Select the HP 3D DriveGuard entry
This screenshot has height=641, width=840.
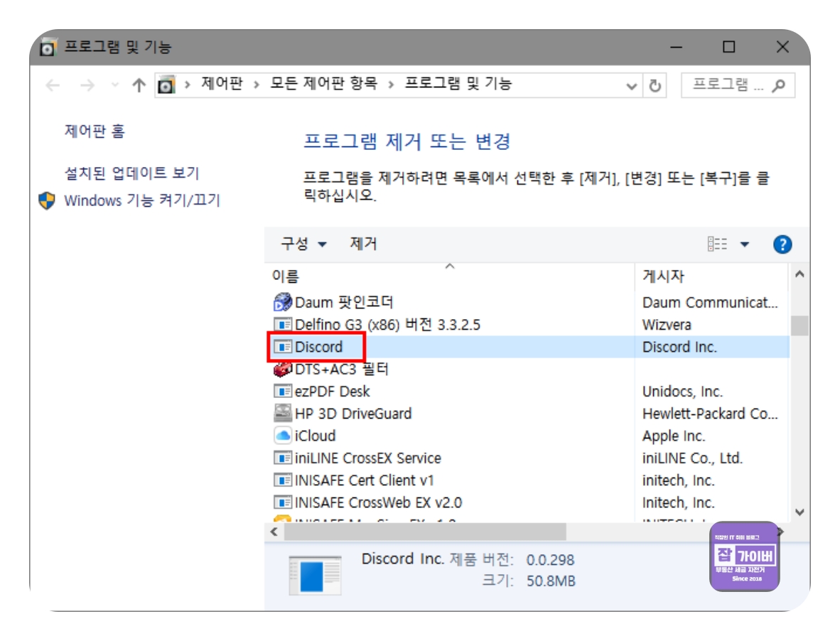click(353, 414)
